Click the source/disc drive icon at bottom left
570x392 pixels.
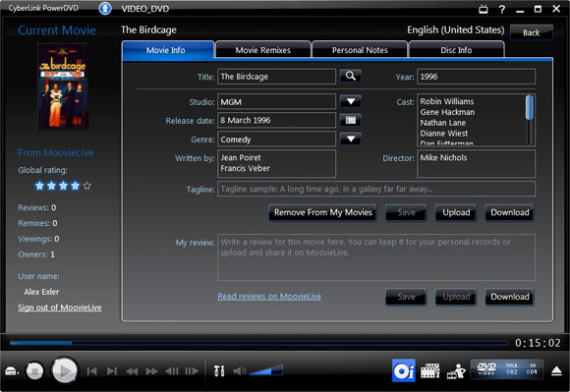pos(12,371)
